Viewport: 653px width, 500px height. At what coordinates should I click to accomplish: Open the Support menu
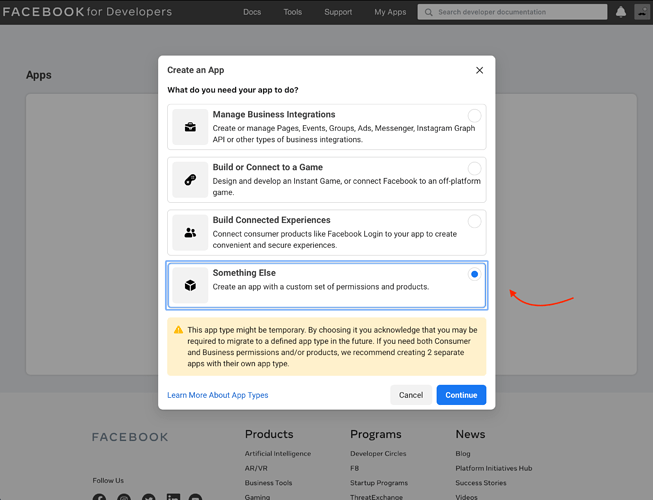338,12
